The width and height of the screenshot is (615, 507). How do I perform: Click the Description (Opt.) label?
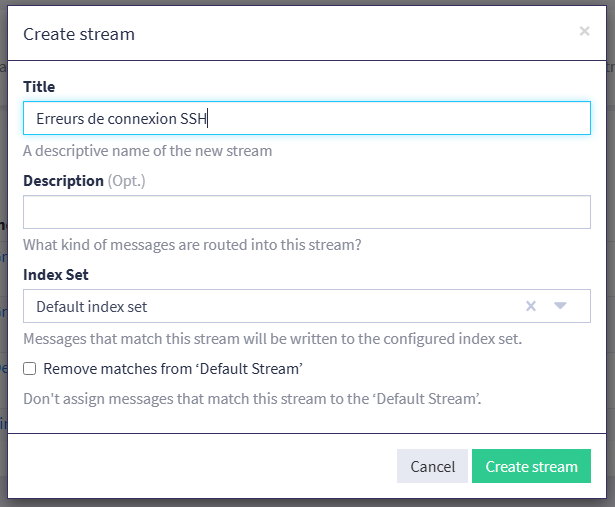[x=63, y=181]
